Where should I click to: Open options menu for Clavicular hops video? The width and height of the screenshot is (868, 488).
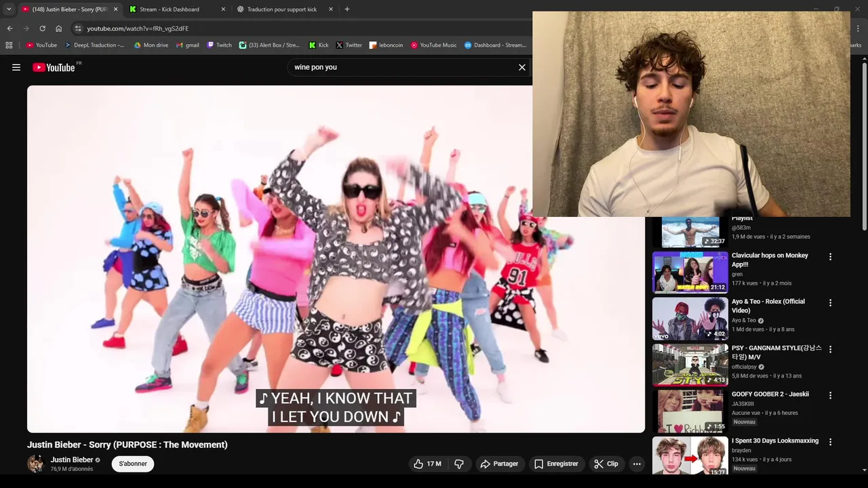click(830, 257)
